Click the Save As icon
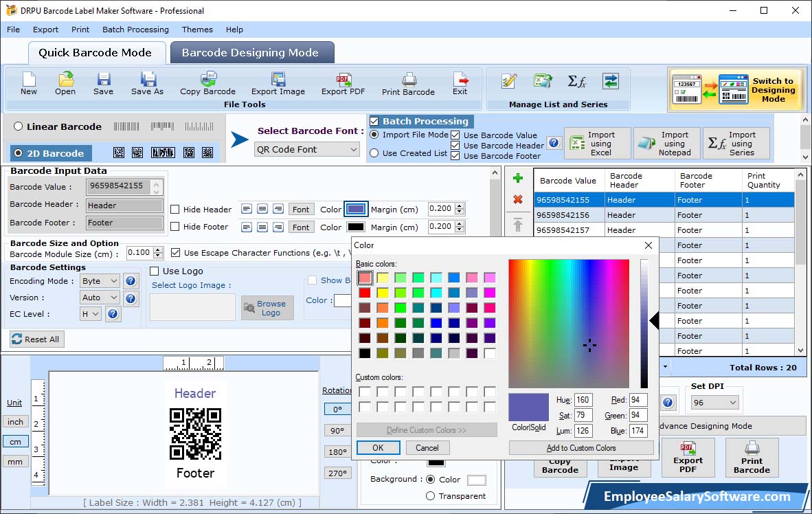Screen dimensions: 812x514 tap(147, 84)
